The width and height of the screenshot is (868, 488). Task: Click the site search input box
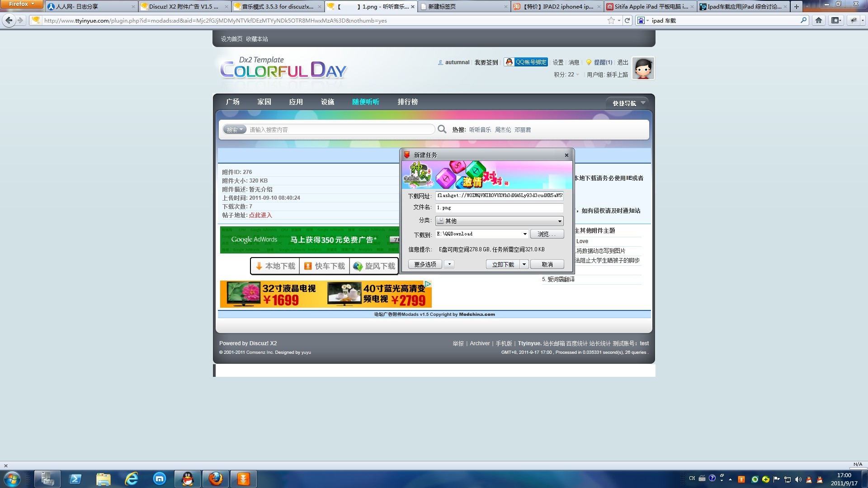341,130
